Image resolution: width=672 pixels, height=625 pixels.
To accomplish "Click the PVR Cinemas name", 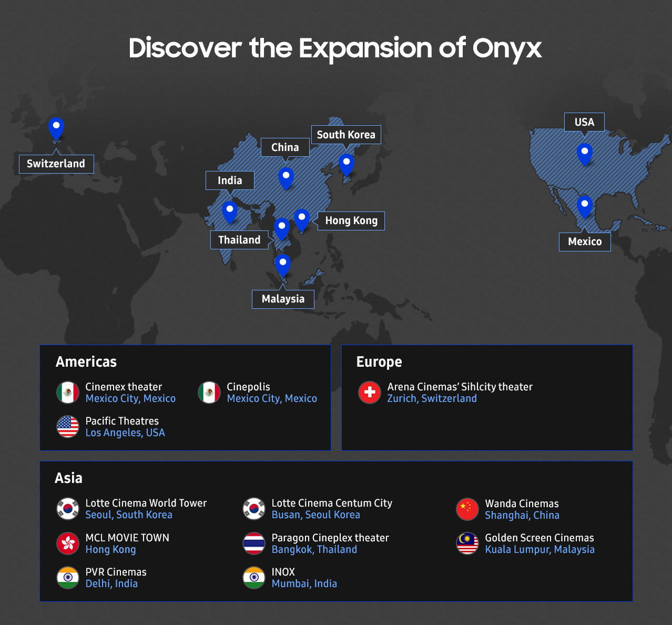I will (x=116, y=572).
